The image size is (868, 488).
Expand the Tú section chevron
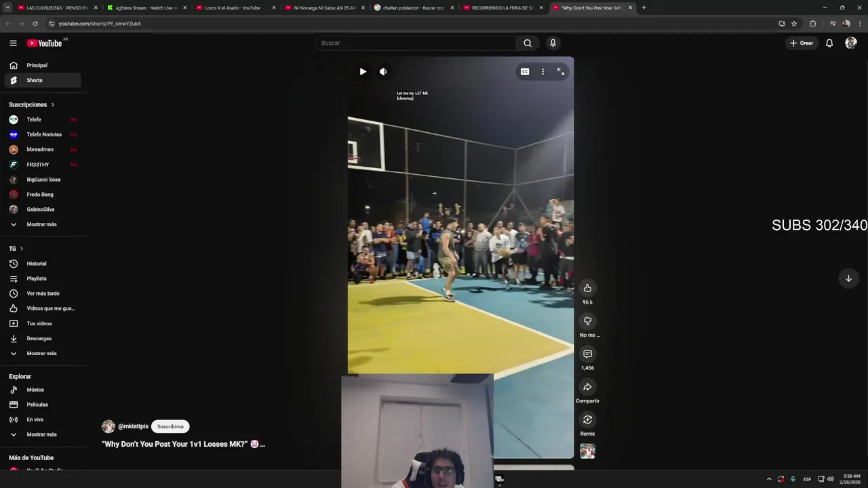pyautogui.click(x=21, y=249)
